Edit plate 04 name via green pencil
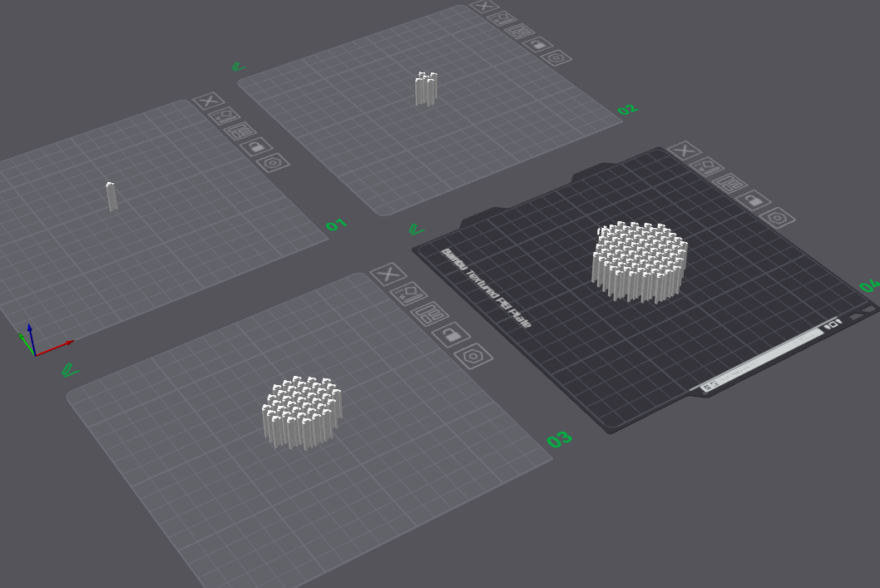 tap(417, 230)
